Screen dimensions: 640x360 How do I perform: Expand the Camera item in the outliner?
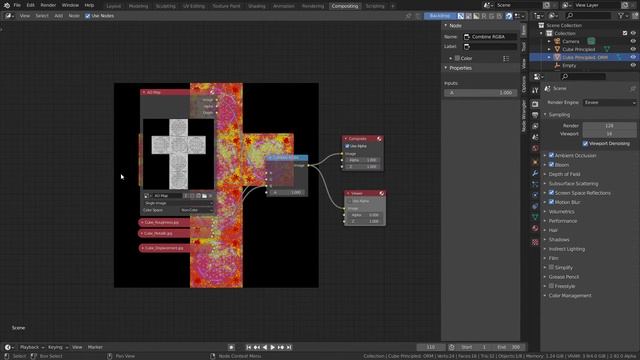tap(549, 41)
